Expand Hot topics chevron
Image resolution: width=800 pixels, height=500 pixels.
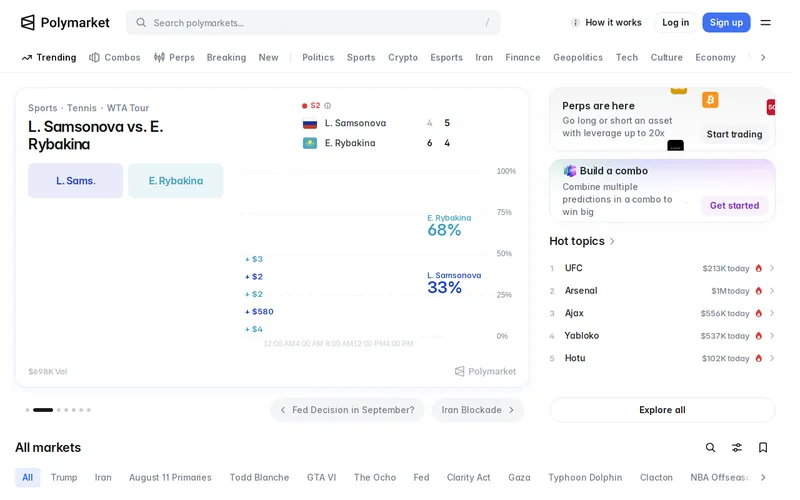(x=612, y=241)
